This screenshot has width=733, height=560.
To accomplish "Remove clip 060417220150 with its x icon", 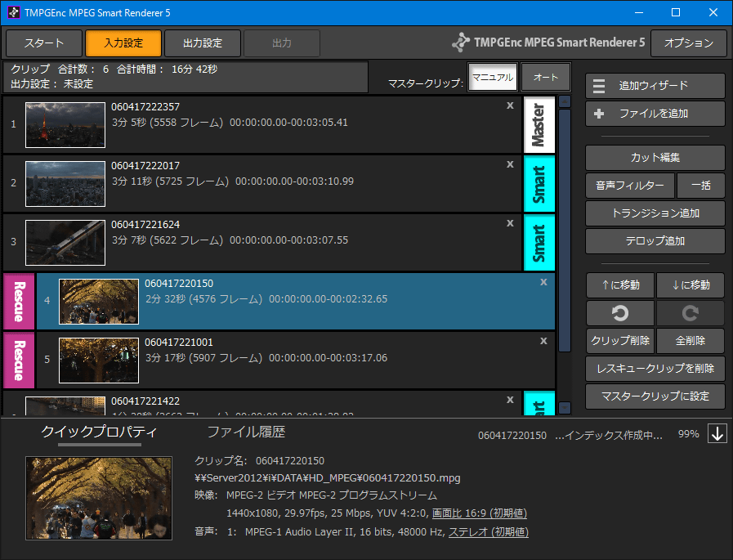I will pyautogui.click(x=543, y=283).
